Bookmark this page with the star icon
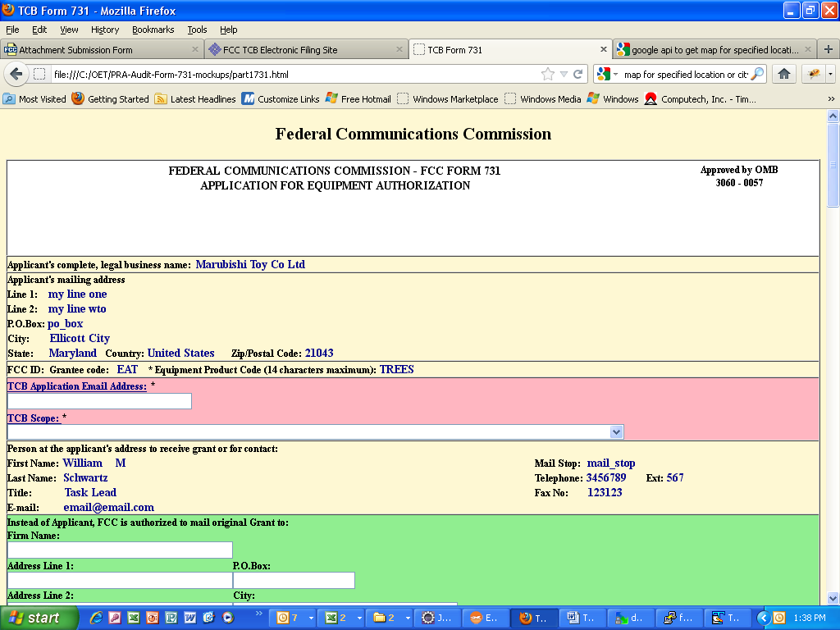 tap(547, 74)
